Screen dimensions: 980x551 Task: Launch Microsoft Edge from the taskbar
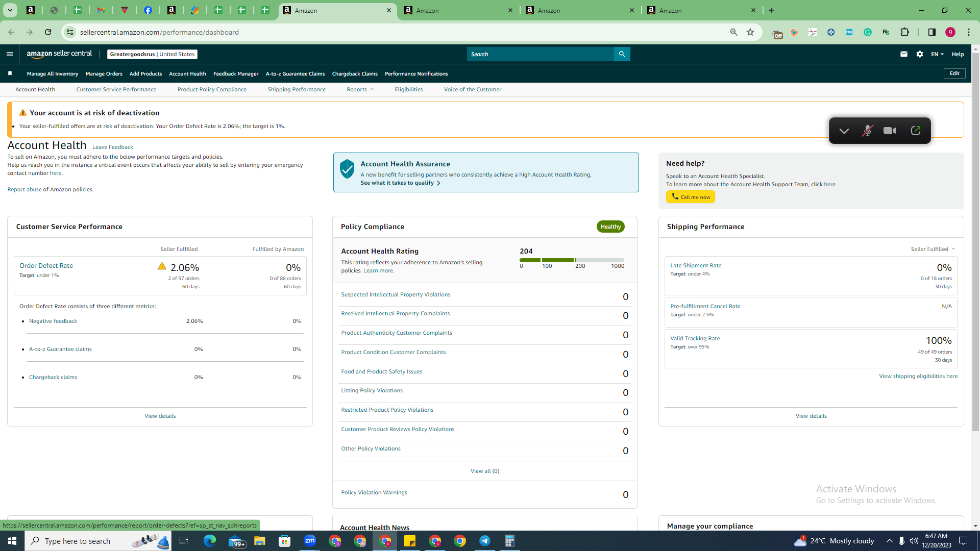pyautogui.click(x=210, y=541)
